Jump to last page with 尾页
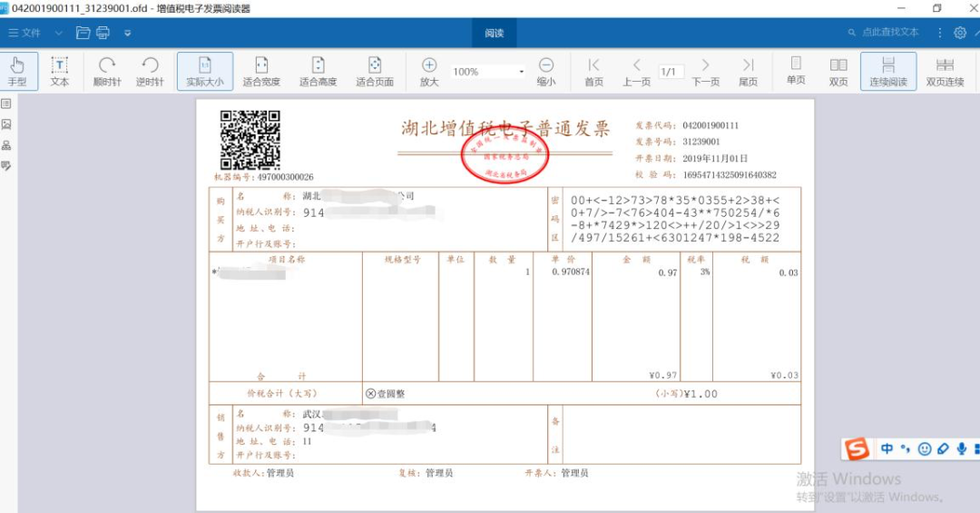 [748, 71]
